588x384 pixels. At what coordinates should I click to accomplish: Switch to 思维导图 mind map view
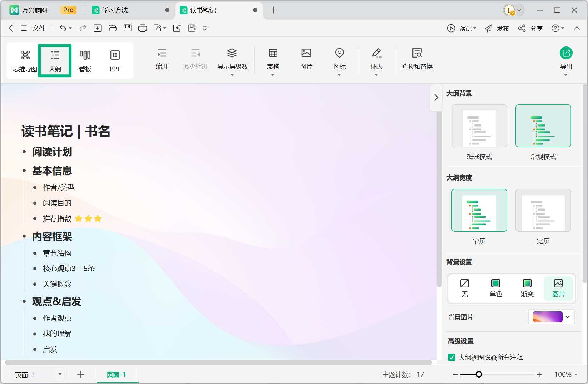point(25,61)
